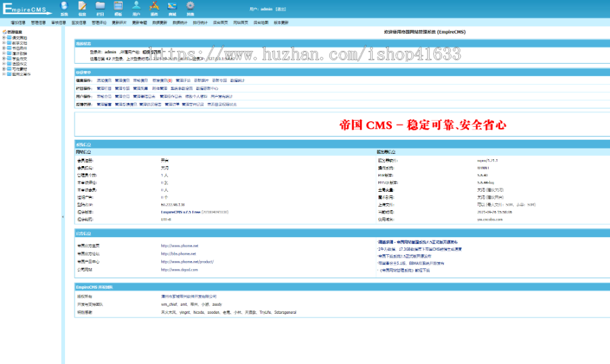Open the 栏目 (Columns) folder icon

coord(100,6)
